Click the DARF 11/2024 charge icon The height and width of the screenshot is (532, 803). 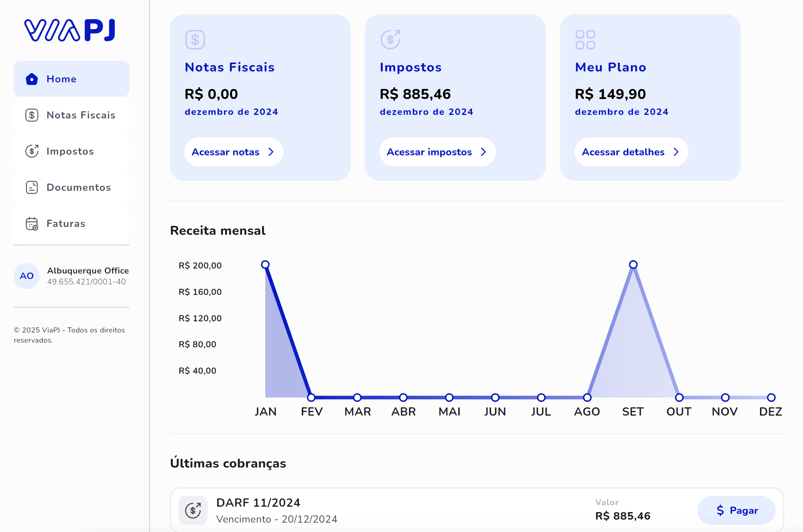coord(193,510)
